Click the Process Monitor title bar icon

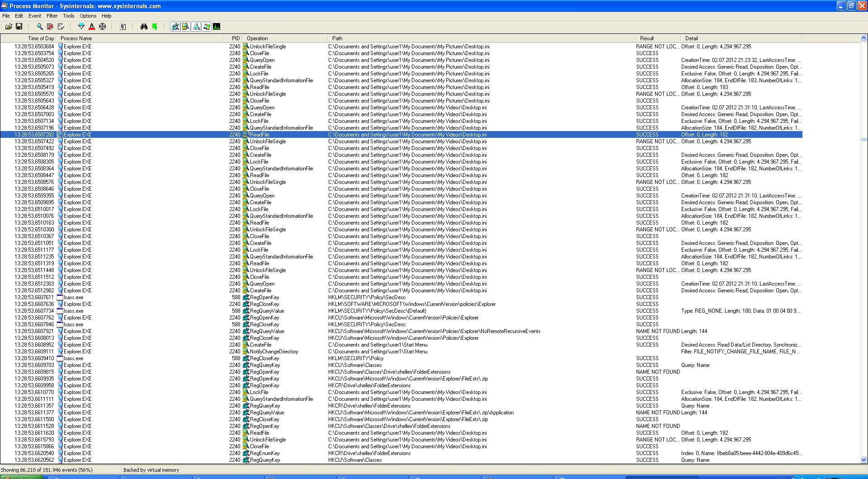(4, 6)
